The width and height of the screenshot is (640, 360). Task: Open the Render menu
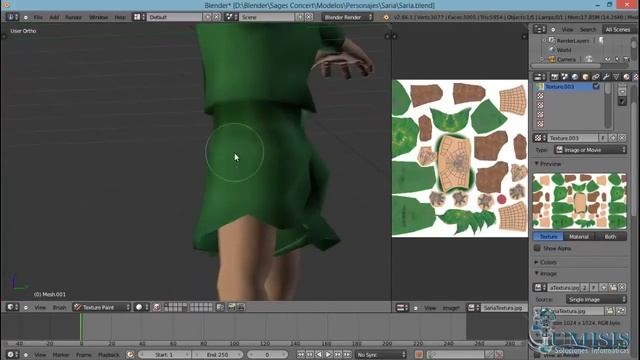click(x=73, y=18)
